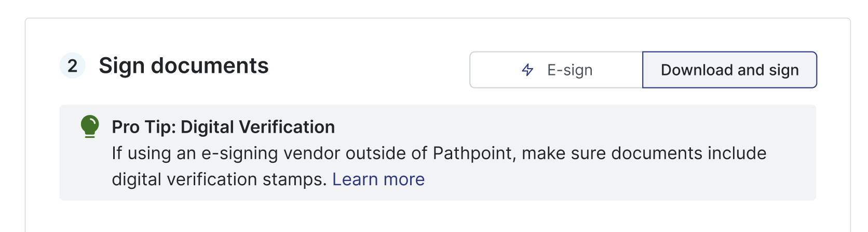Click the circled step number 2 badge
The image size is (868, 232).
73,66
